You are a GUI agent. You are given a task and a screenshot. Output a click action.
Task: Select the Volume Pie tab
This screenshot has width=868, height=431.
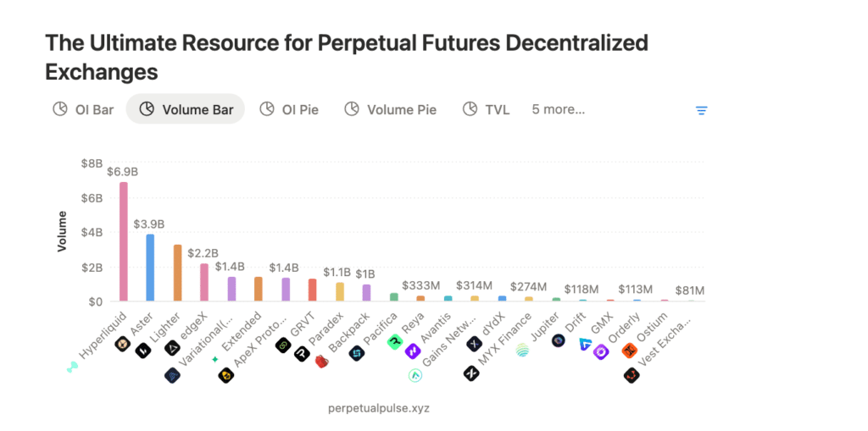pyautogui.click(x=391, y=109)
